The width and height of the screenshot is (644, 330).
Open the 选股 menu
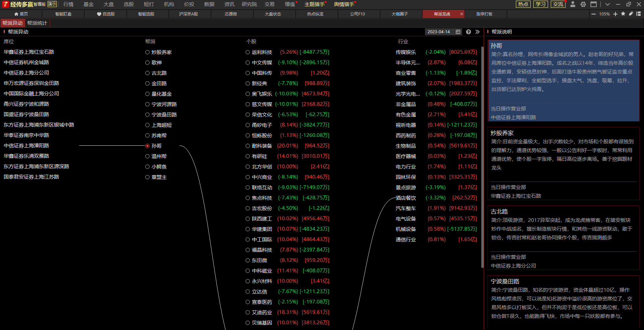[x=129, y=4]
